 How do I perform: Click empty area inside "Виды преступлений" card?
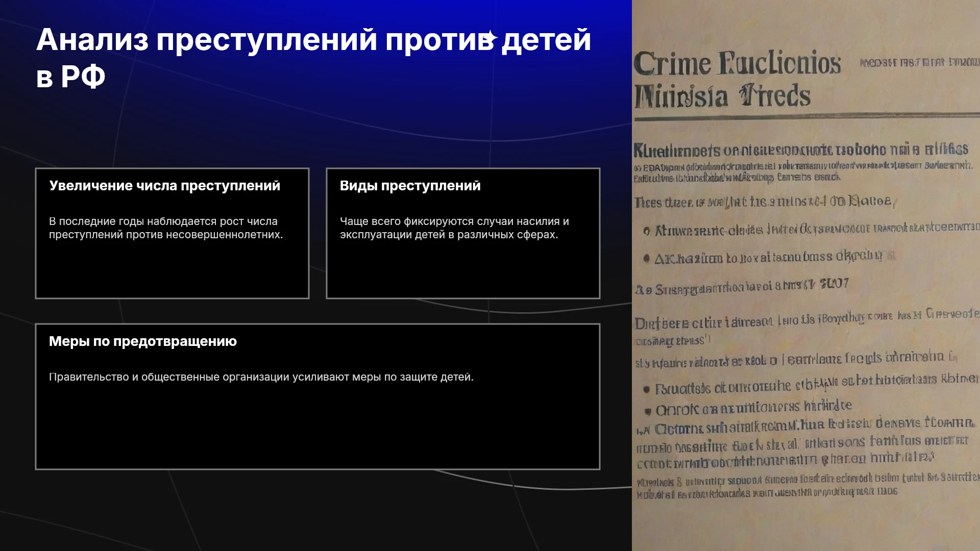coord(463,270)
